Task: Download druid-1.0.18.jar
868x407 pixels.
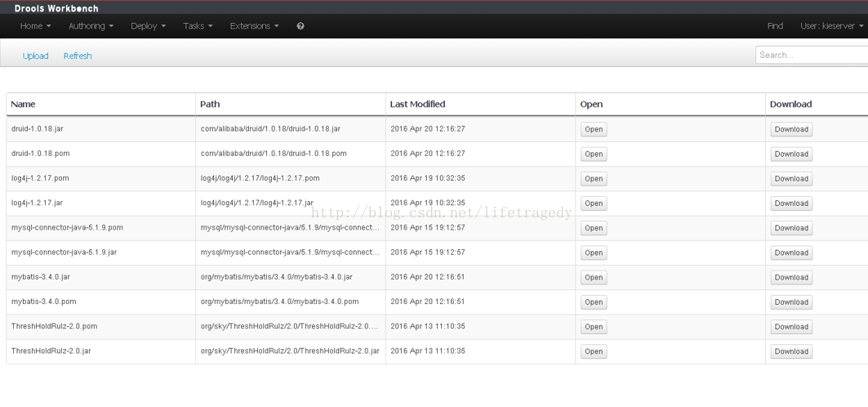Action: coord(791,130)
